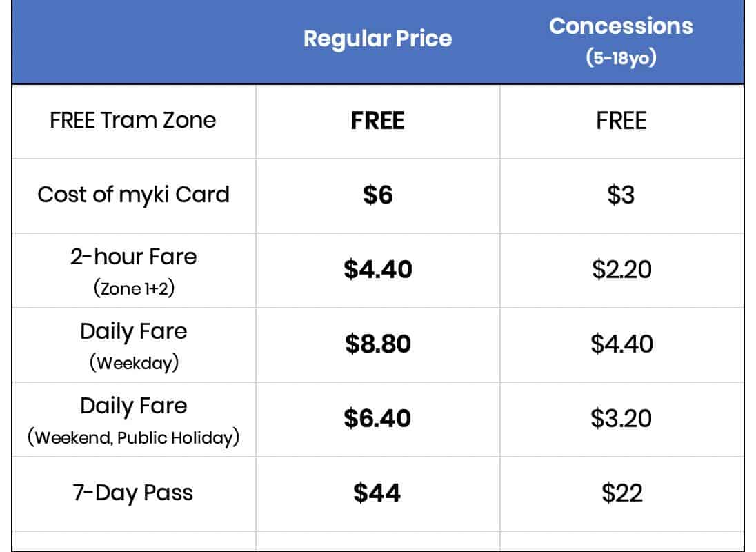Select the FREE Tram Zone row label
The width and height of the screenshot is (756, 552).
click(x=133, y=121)
